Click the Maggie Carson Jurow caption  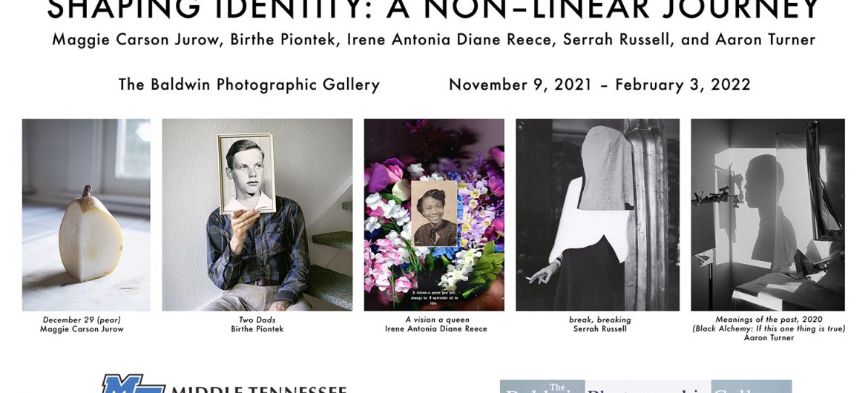[82, 328]
